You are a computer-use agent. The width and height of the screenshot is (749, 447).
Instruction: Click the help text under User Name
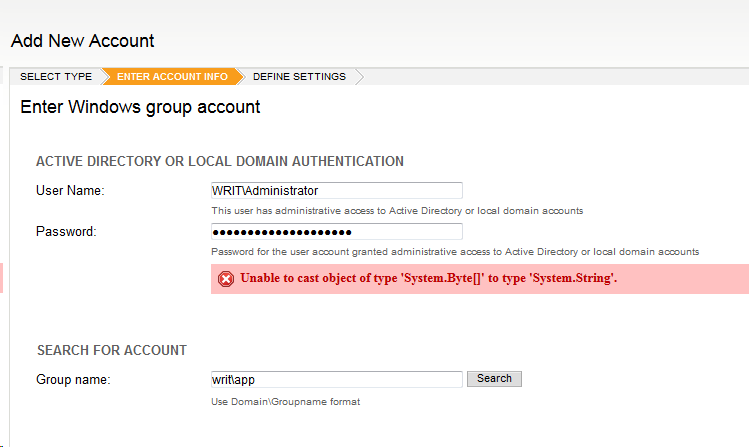click(x=397, y=211)
